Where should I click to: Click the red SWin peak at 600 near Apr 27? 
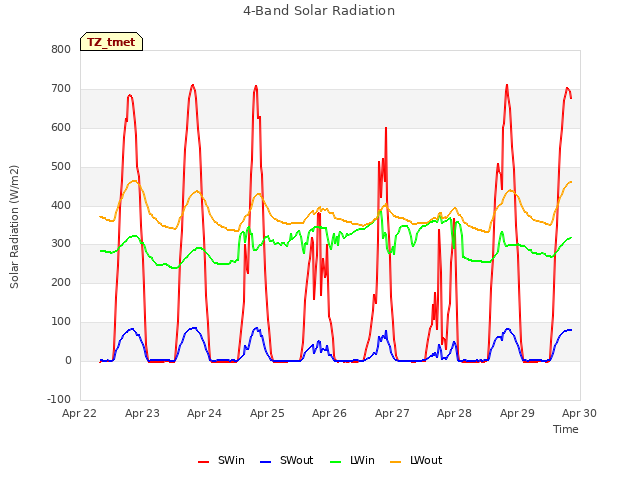click(386, 128)
